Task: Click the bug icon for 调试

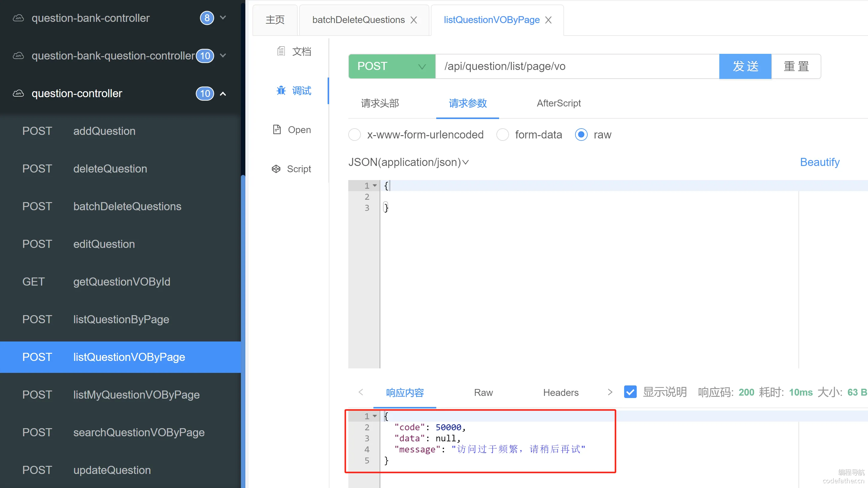Action: click(x=281, y=90)
